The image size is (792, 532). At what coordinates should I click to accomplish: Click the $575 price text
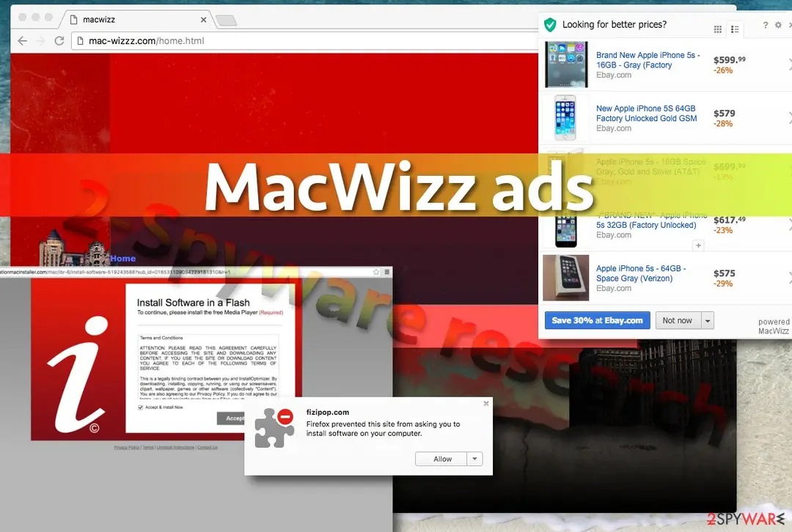[725, 273]
